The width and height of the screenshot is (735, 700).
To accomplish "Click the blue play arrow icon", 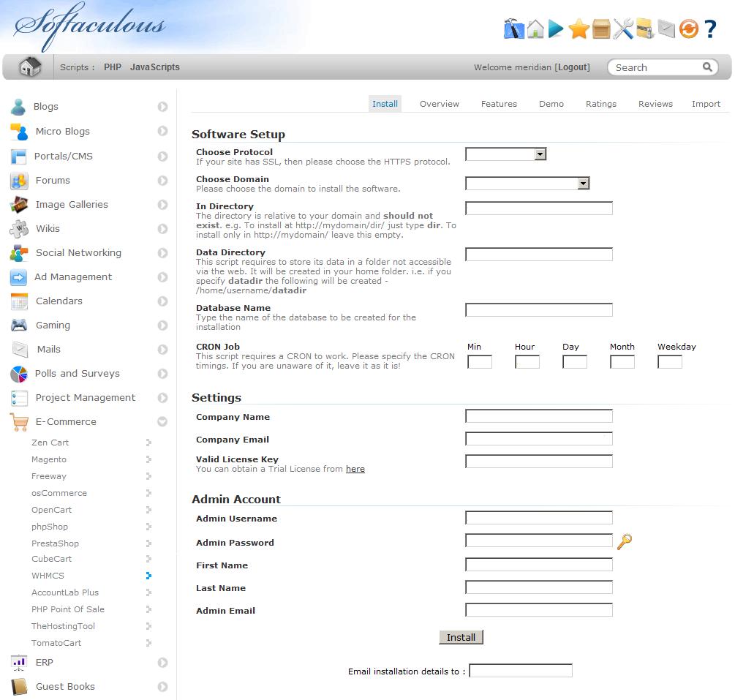I will pos(556,29).
